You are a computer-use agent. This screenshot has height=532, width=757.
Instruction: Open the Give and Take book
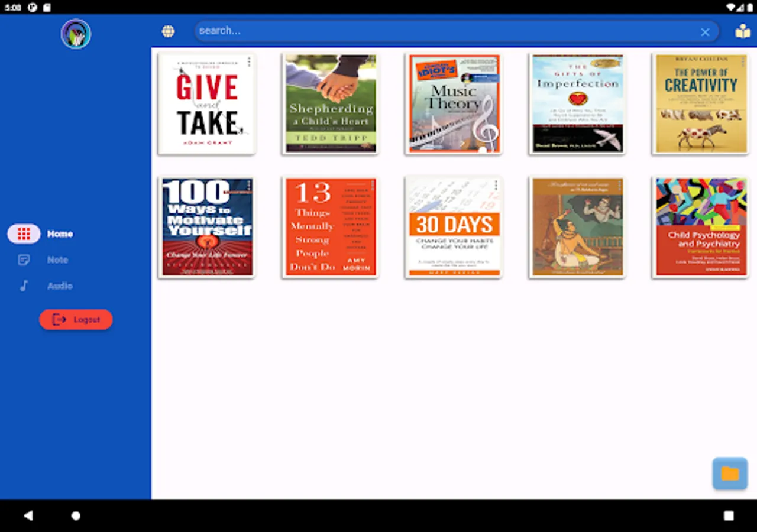point(206,104)
